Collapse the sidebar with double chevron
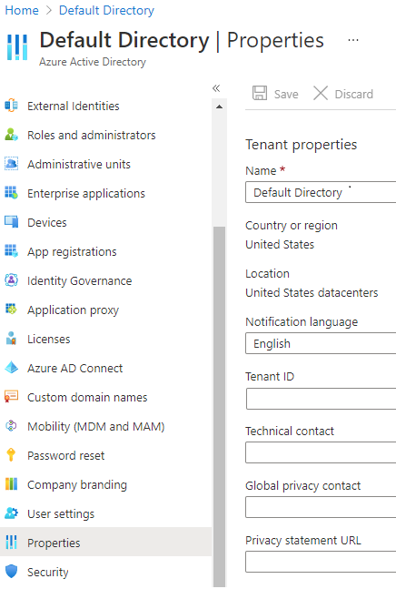 tap(216, 88)
